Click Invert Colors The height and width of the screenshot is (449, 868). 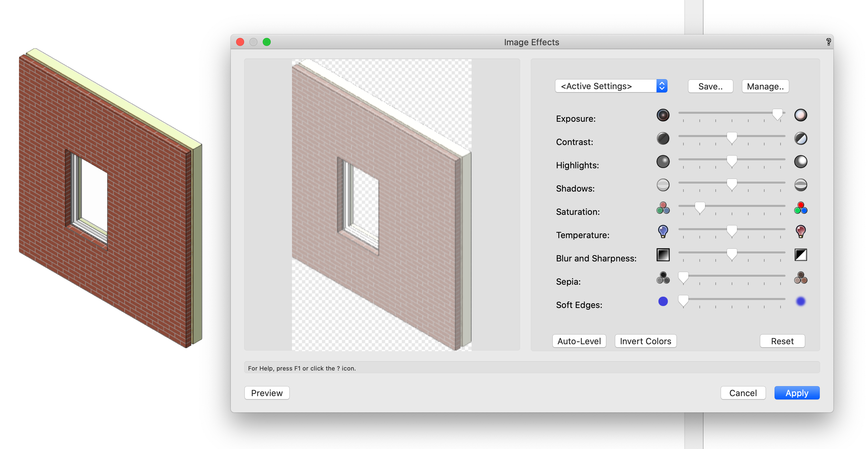click(645, 341)
